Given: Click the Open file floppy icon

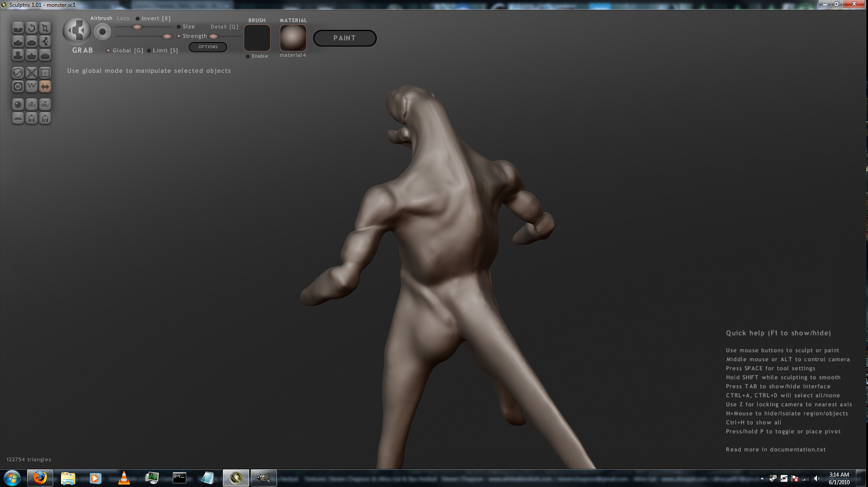Looking at the screenshot, I should point(31,118).
